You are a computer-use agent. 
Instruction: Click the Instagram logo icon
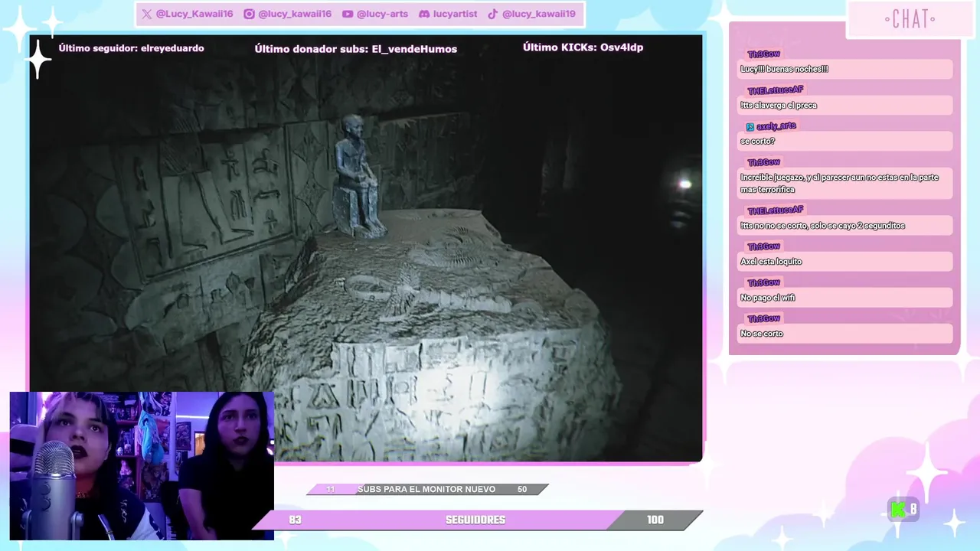(x=249, y=14)
